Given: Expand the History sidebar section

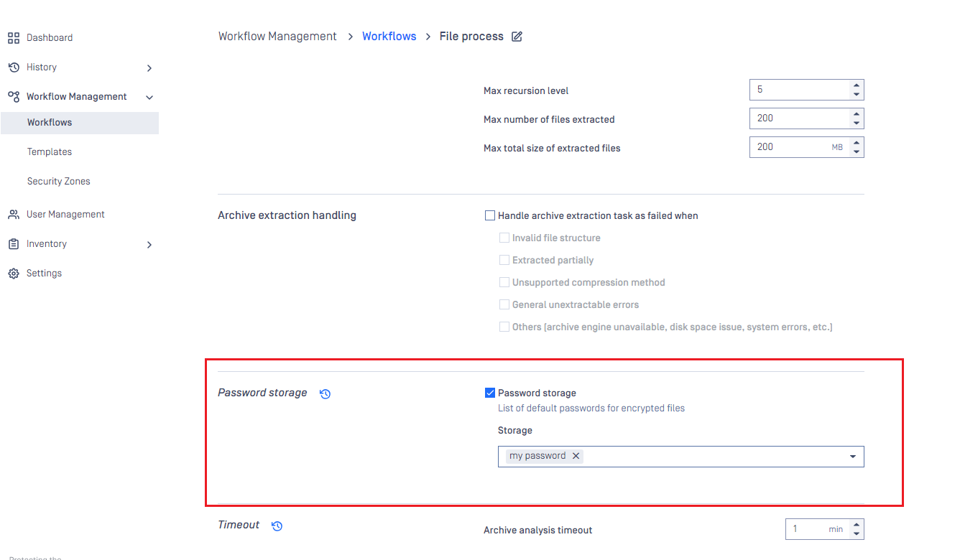Looking at the screenshot, I should [x=149, y=68].
